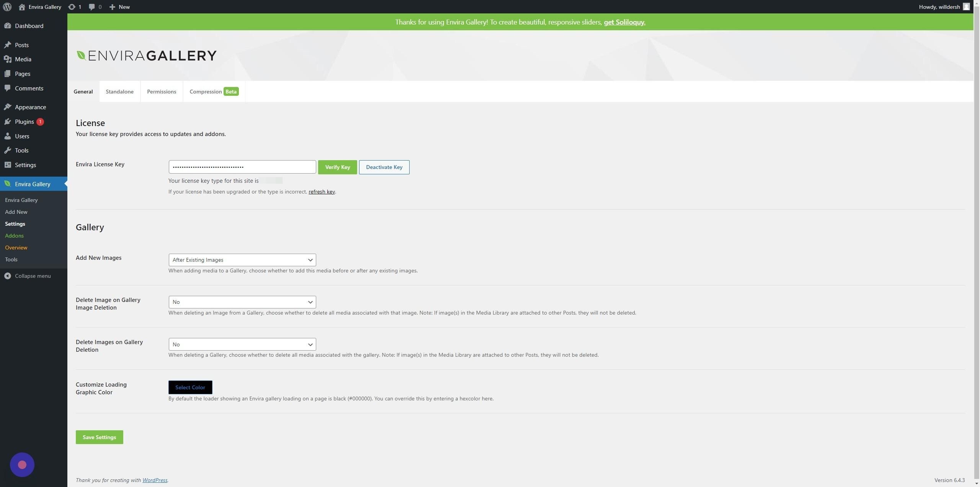980x487 pixels.
Task: Click the vertical page scrollbar
Action: (977, 243)
